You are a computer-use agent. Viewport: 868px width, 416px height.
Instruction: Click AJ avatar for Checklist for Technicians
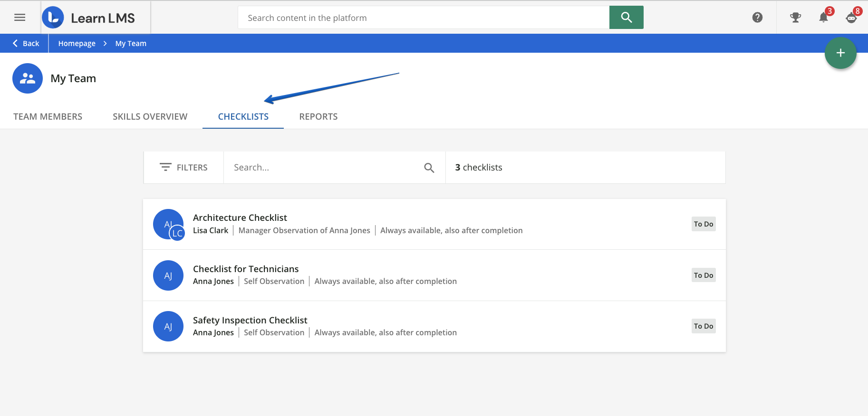coord(168,275)
